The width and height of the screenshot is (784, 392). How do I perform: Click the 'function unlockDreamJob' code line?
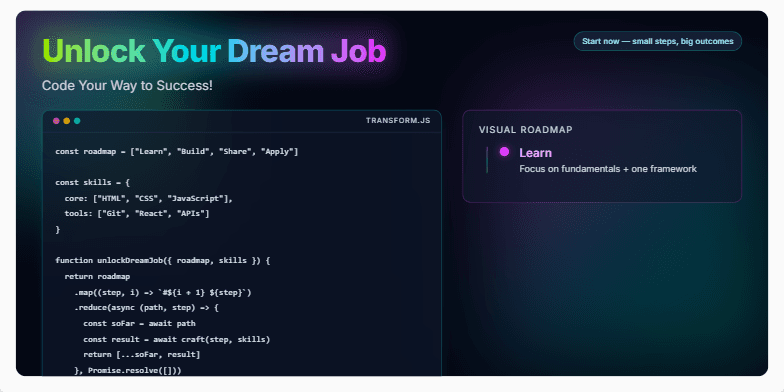pyautogui.click(x=162, y=260)
